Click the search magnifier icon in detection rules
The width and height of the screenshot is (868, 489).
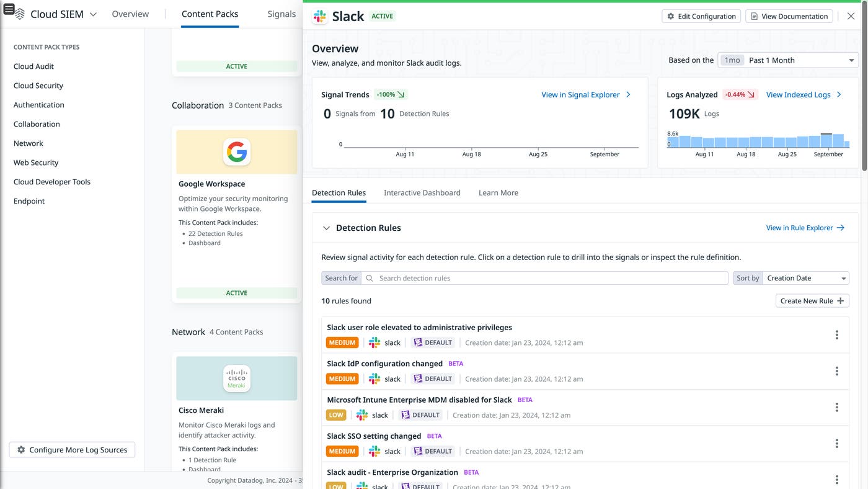click(x=370, y=278)
